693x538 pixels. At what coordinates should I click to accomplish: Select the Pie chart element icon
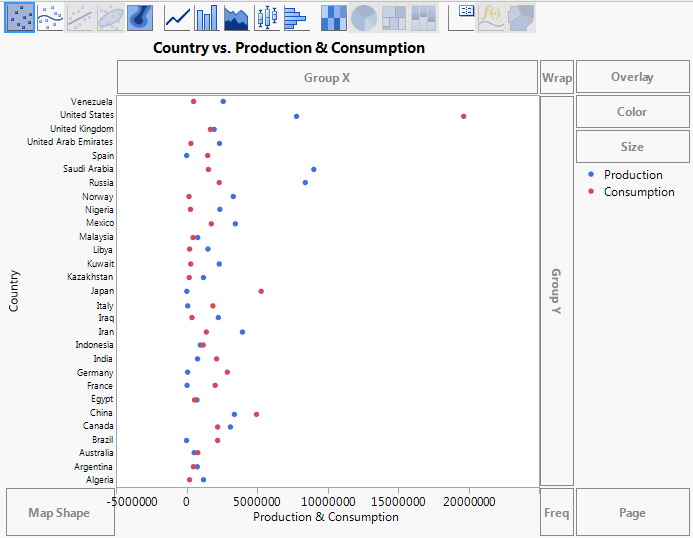click(x=363, y=16)
